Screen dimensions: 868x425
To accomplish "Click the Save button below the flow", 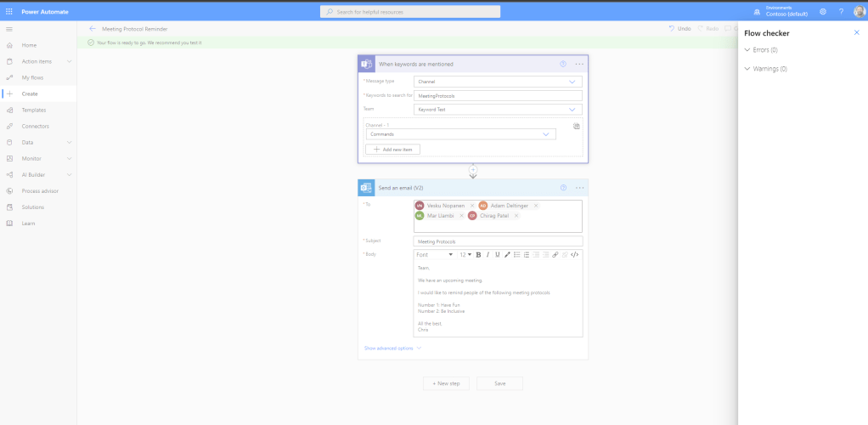I will coord(499,383).
